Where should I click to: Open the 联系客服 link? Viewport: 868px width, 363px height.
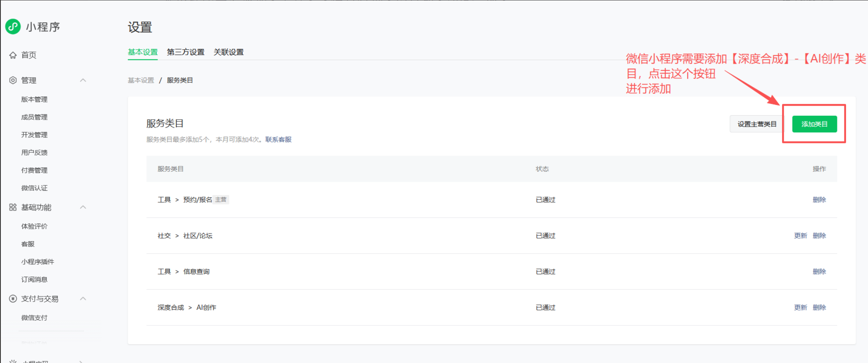click(278, 140)
